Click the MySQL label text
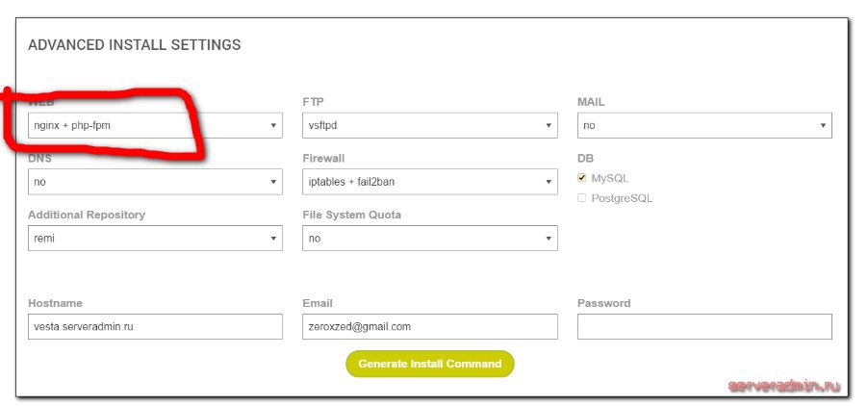 click(610, 178)
